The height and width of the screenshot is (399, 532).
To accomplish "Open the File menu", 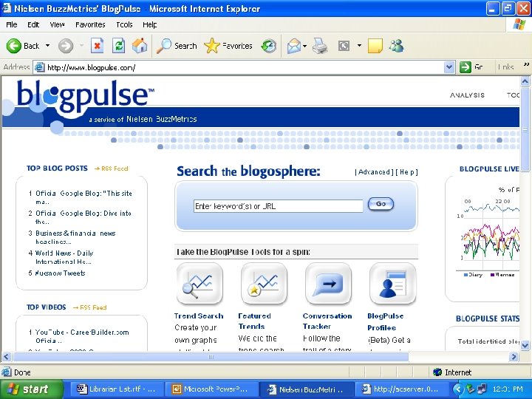I will (12, 24).
